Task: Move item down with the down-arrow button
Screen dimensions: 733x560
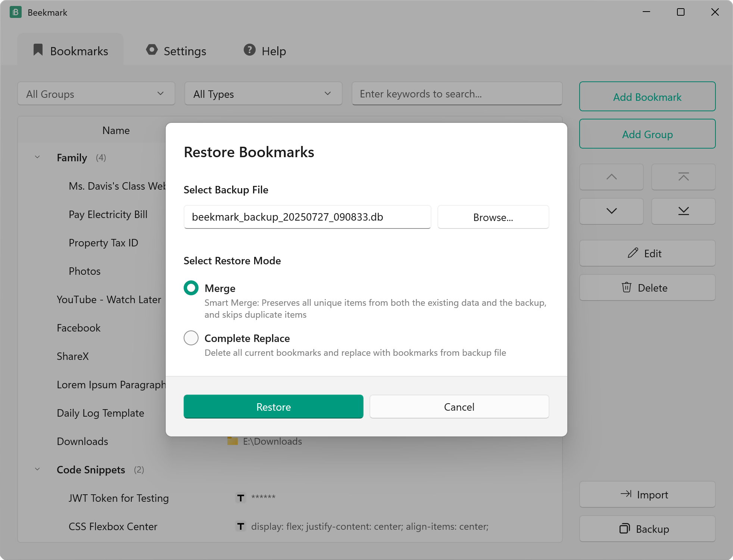Action: pyautogui.click(x=611, y=211)
